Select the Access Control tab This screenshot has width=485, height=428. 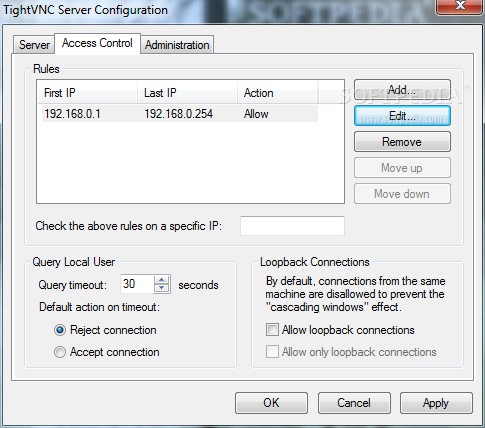pyautogui.click(x=97, y=43)
